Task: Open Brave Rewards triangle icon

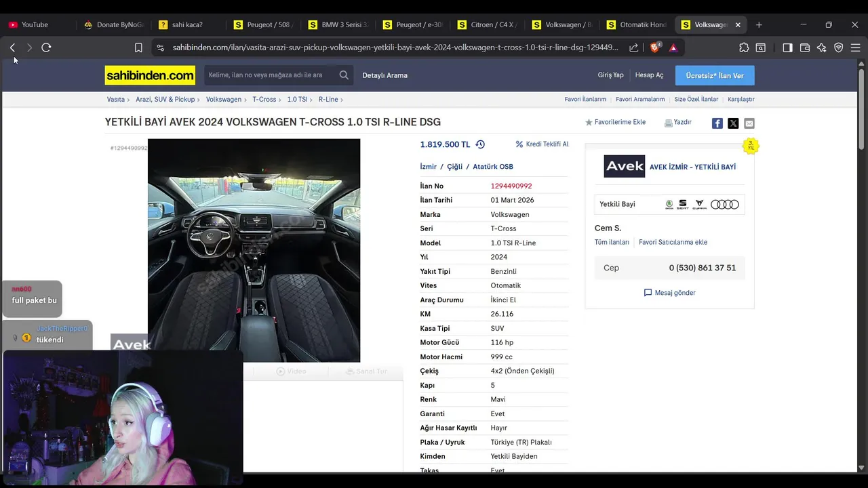Action: pyautogui.click(x=673, y=47)
